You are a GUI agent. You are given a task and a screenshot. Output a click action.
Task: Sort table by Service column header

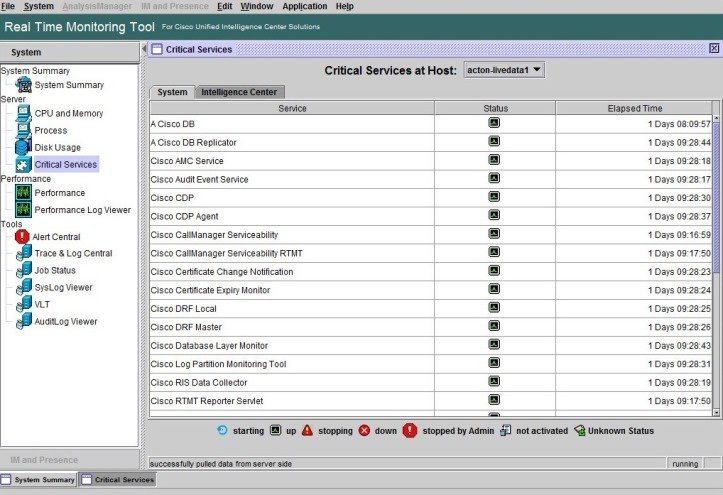292,108
